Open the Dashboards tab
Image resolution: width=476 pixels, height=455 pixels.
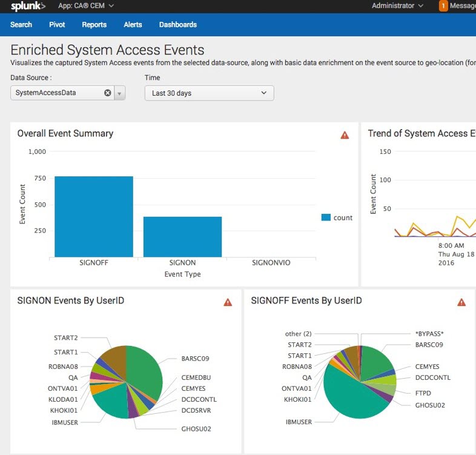point(177,25)
